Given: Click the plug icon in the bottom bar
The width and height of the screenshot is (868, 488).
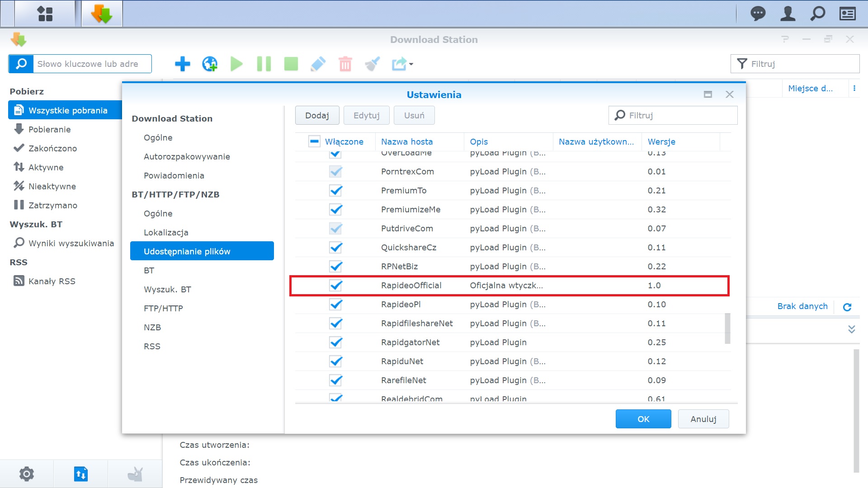Looking at the screenshot, I should (x=135, y=474).
